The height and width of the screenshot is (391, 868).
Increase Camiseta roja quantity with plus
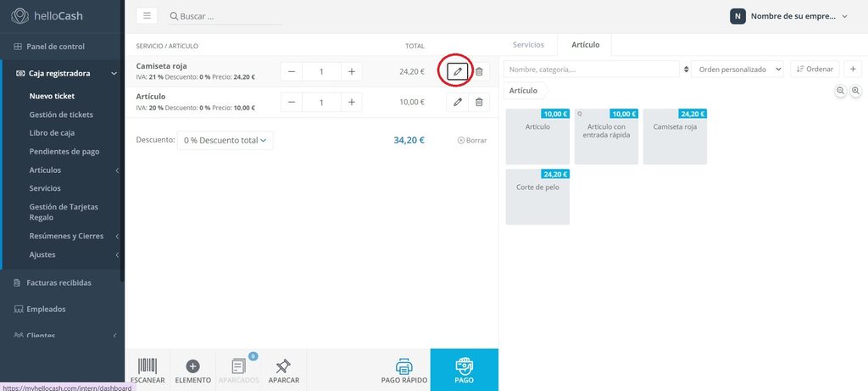click(x=351, y=71)
